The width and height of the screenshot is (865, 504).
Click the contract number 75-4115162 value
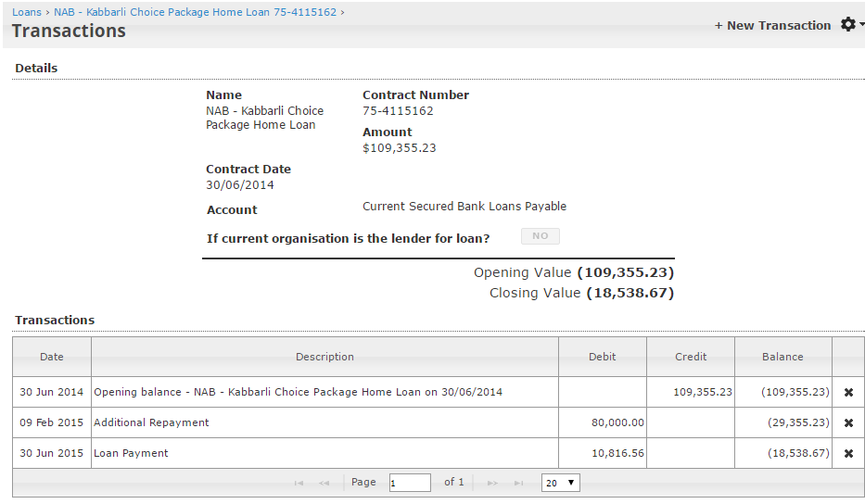398,111
